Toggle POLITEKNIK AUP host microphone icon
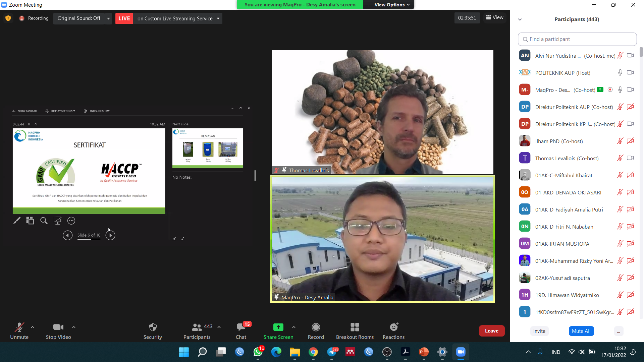Screen dimensions: 644x362 620,73
